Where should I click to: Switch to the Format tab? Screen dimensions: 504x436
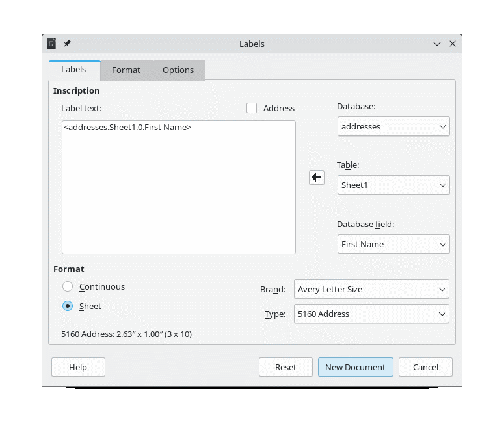[126, 70]
